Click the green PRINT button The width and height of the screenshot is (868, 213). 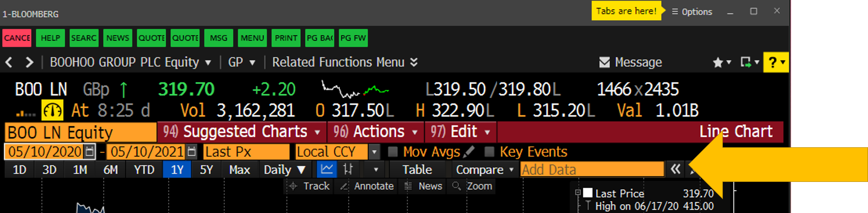coord(286,38)
